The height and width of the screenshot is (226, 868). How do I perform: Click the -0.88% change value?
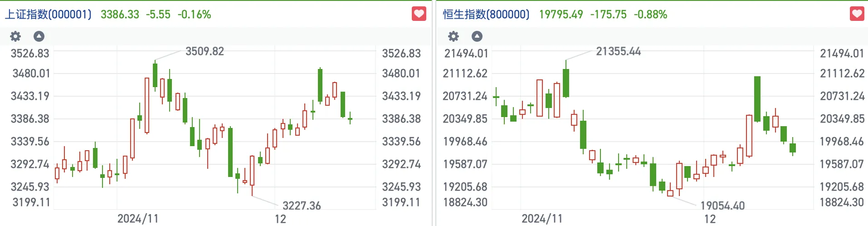pos(650,15)
